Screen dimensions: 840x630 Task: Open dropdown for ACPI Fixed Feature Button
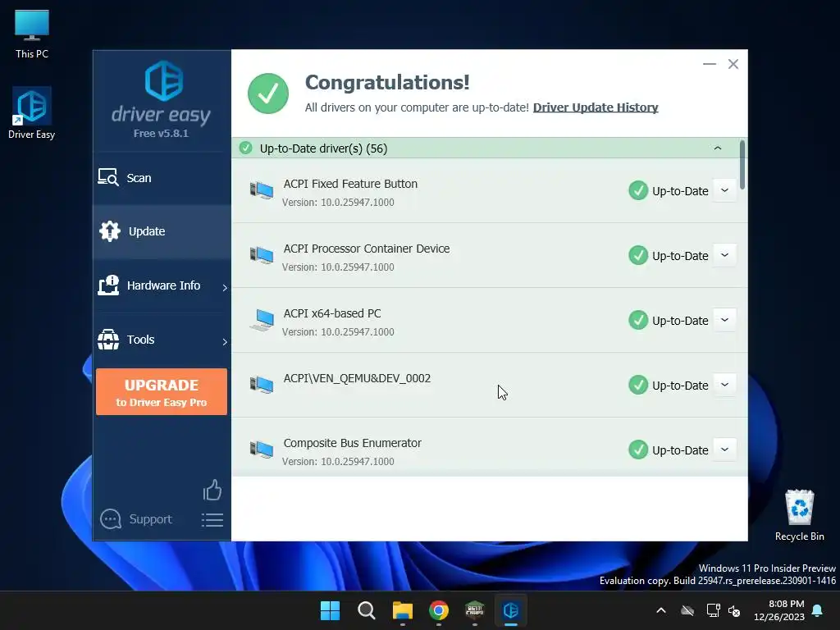click(x=724, y=190)
